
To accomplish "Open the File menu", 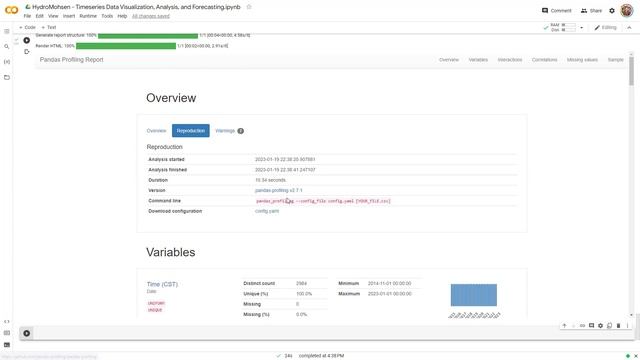I will pos(27,16).
